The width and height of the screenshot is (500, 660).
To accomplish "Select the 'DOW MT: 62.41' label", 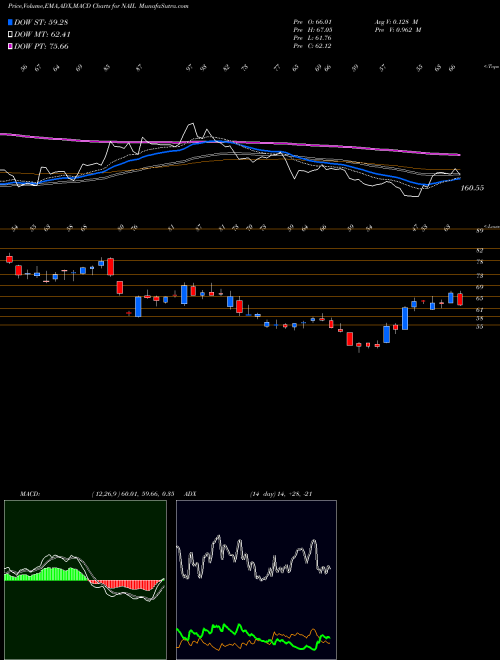I will [x=43, y=35].
